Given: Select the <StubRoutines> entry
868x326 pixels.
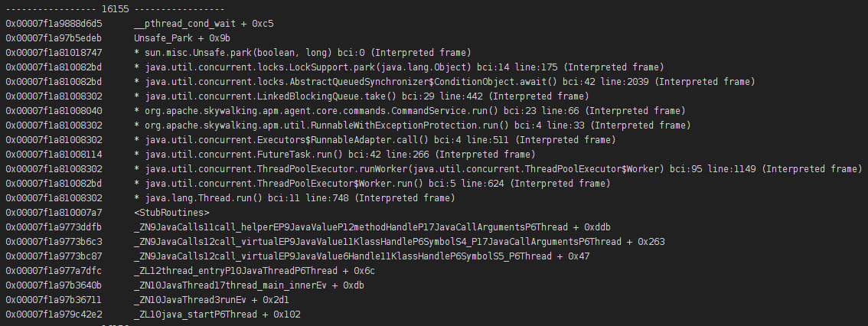Looking at the screenshot, I should [171, 212].
